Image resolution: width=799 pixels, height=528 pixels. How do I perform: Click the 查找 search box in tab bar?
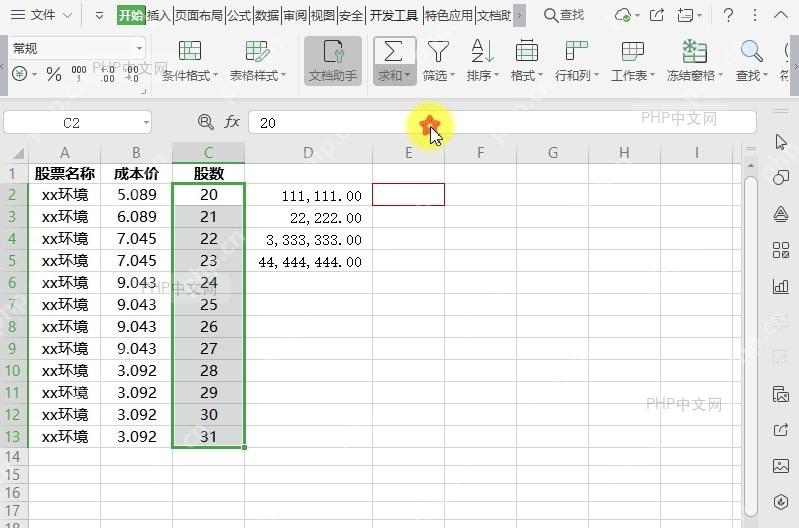coord(564,15)
